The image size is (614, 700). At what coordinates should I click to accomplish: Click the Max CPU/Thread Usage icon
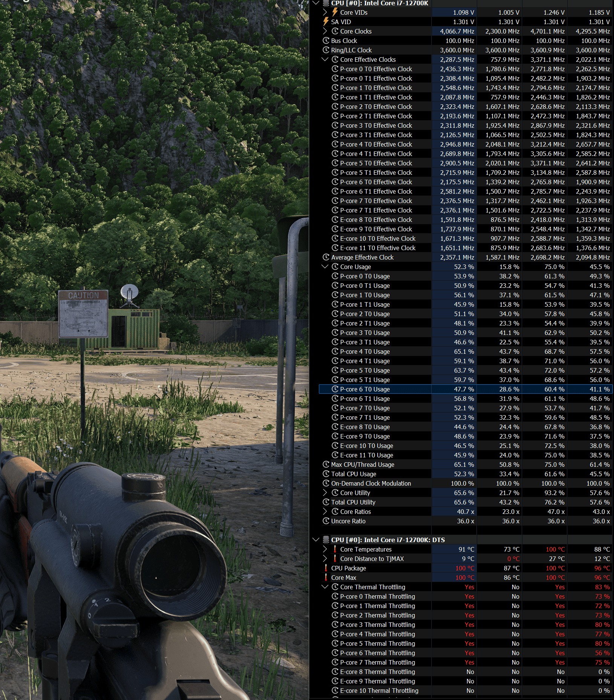pos(326,465)
